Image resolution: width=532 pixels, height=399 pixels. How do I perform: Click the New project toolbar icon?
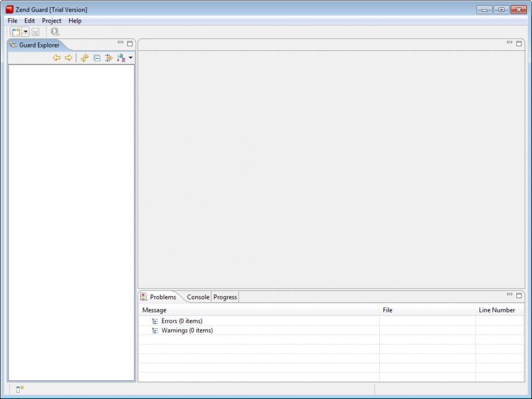16,32
